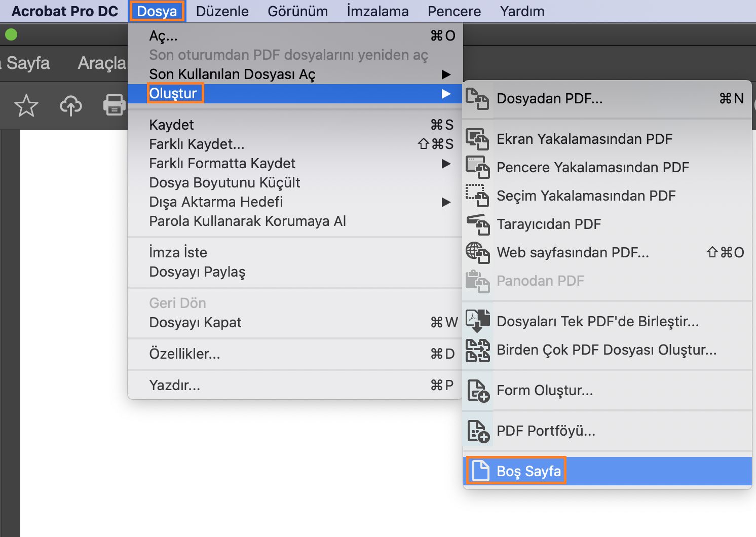Open the Düzenle menu
756x537 pixels.
pyautogui.click(x=222, y=11)
